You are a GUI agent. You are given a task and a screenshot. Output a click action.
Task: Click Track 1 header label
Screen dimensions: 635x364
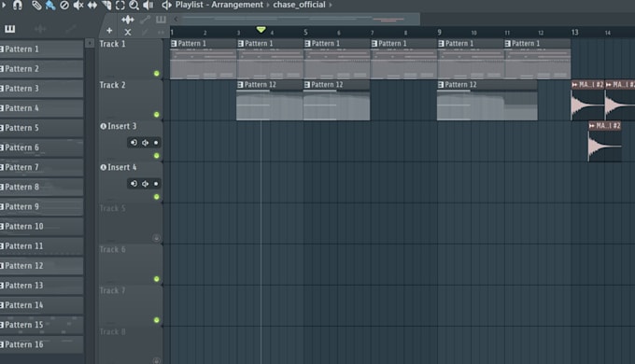(x=113, y=44)
